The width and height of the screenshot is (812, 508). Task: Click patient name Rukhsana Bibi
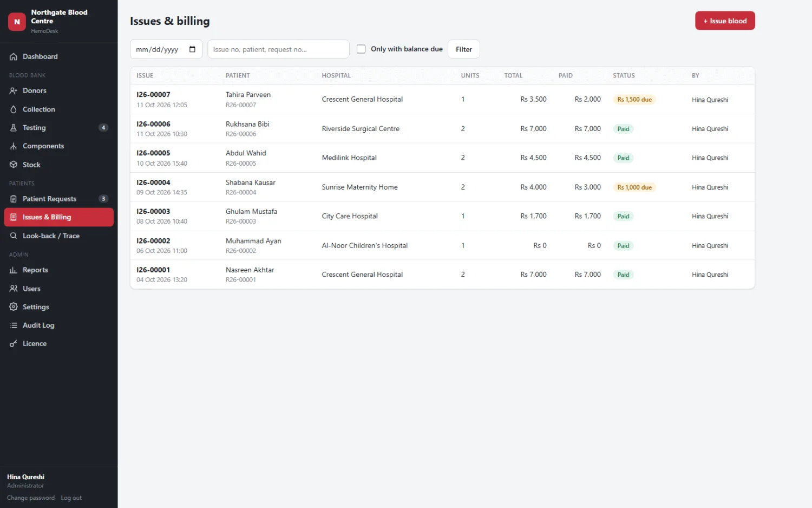pos(247,124)
